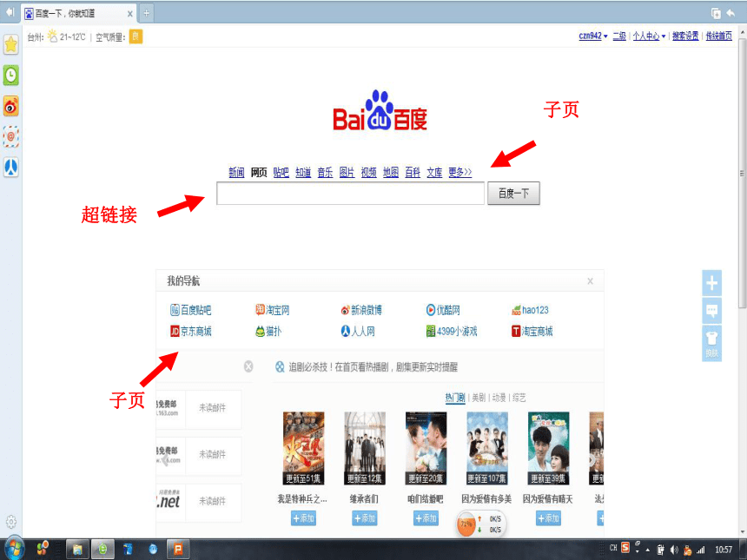Open the Windows Start button
This screenshot has height=560, width=747.
pos(13,549)
